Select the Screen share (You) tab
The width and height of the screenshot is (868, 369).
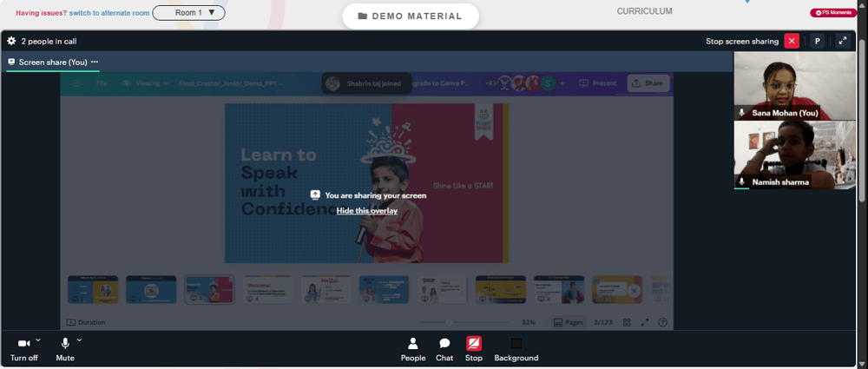pyautogui.click(x=53, y=62)
